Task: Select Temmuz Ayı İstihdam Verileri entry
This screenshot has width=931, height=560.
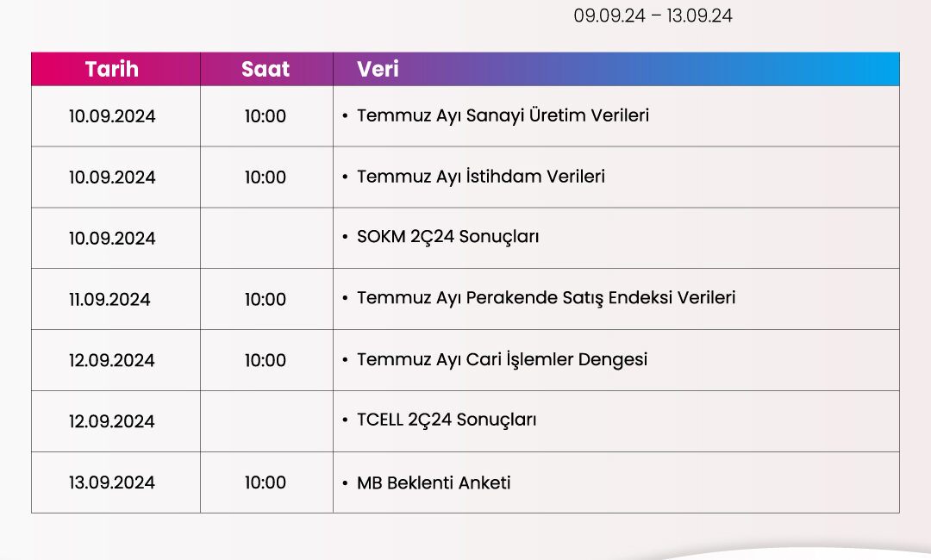Action: coord(481,177)
